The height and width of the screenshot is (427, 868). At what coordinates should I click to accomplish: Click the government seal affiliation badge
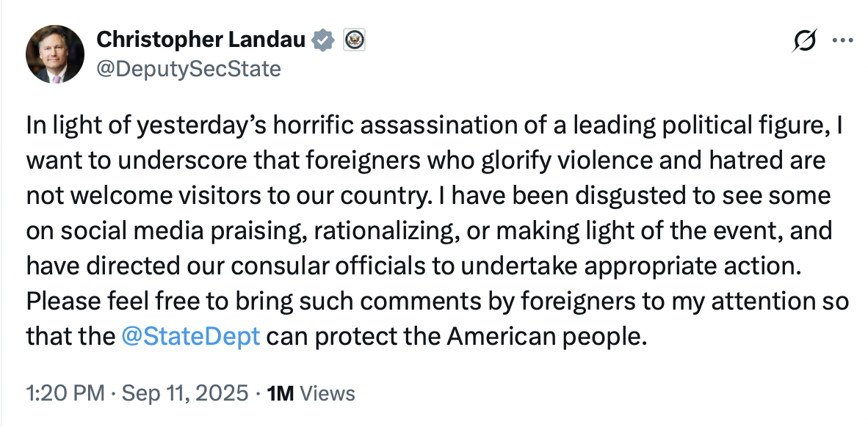click(354, 40)
